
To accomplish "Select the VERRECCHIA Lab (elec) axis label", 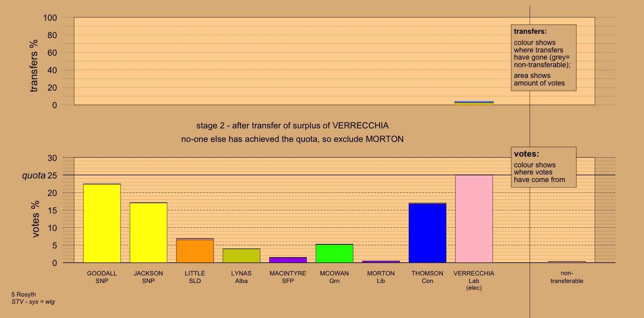I will click(x=474, y=280).
